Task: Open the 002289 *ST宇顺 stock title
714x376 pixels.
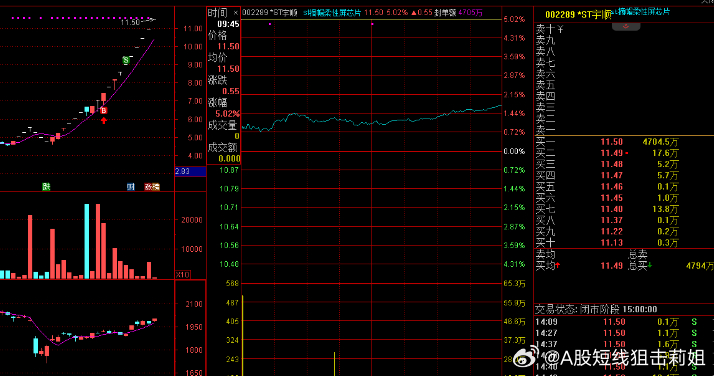Action: (578, 15)
